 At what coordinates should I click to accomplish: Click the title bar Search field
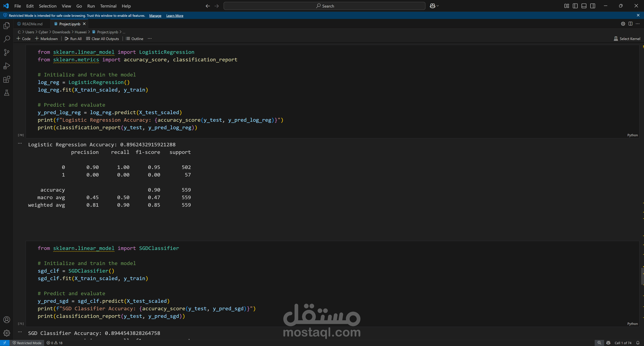pos(324,6)
